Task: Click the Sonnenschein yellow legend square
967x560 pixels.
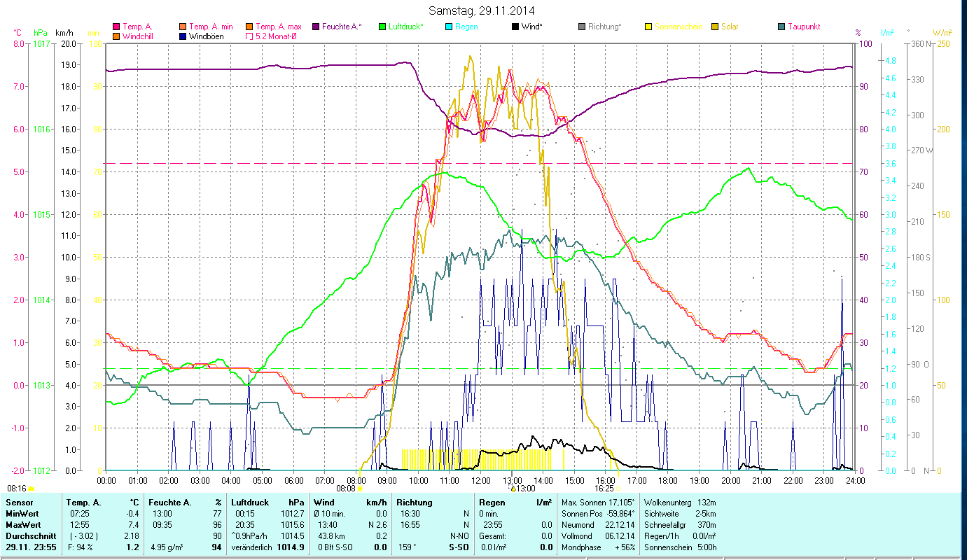Action: tap(648, 27)
